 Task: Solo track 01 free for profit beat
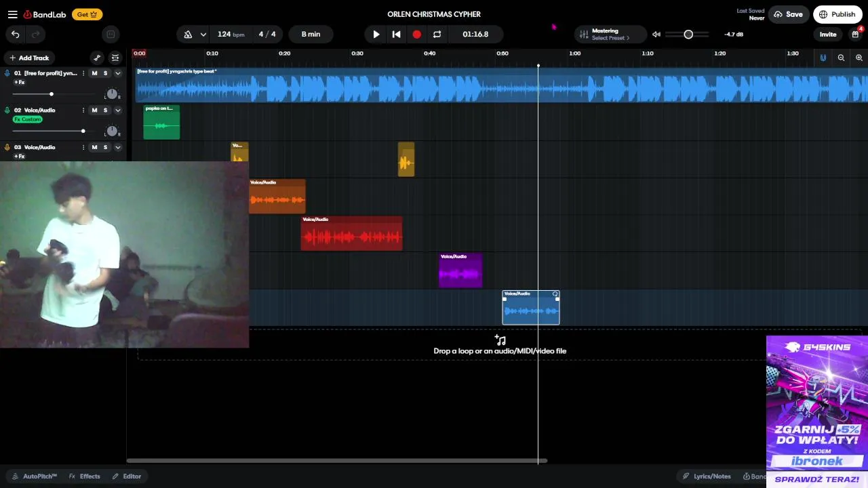[105, 73]
